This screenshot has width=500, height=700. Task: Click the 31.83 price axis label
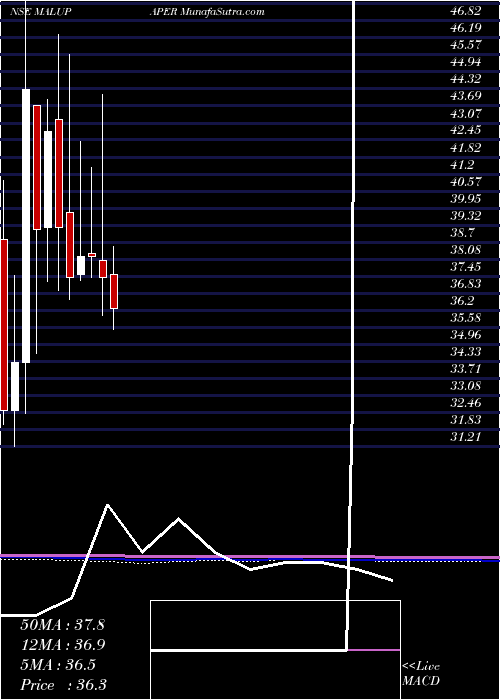(x=465, y=419)
